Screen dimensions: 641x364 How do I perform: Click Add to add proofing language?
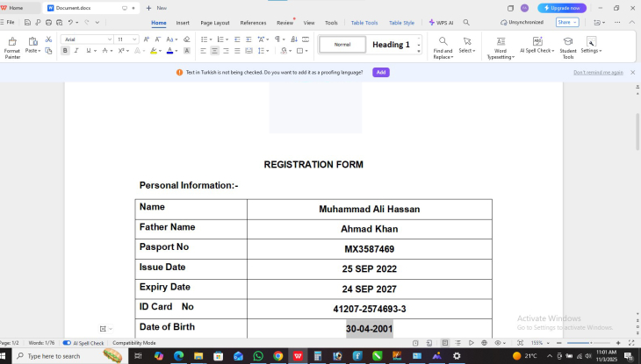point(380,72)
